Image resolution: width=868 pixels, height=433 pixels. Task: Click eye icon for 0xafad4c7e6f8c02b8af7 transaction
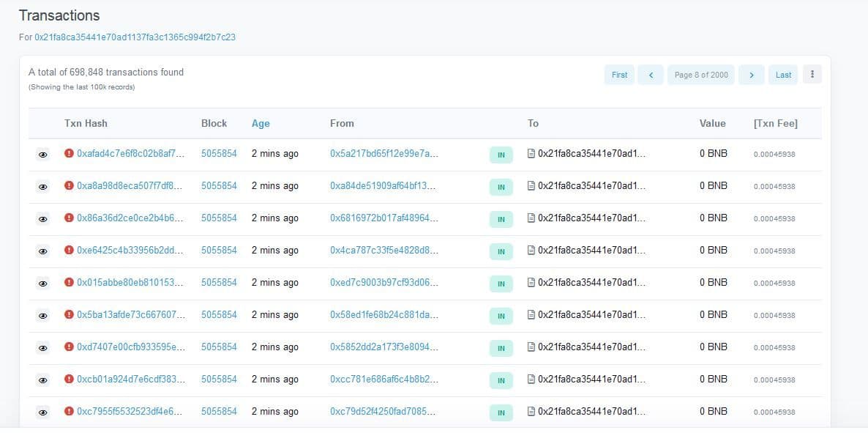pyautogui.click(x=42, y=155)
